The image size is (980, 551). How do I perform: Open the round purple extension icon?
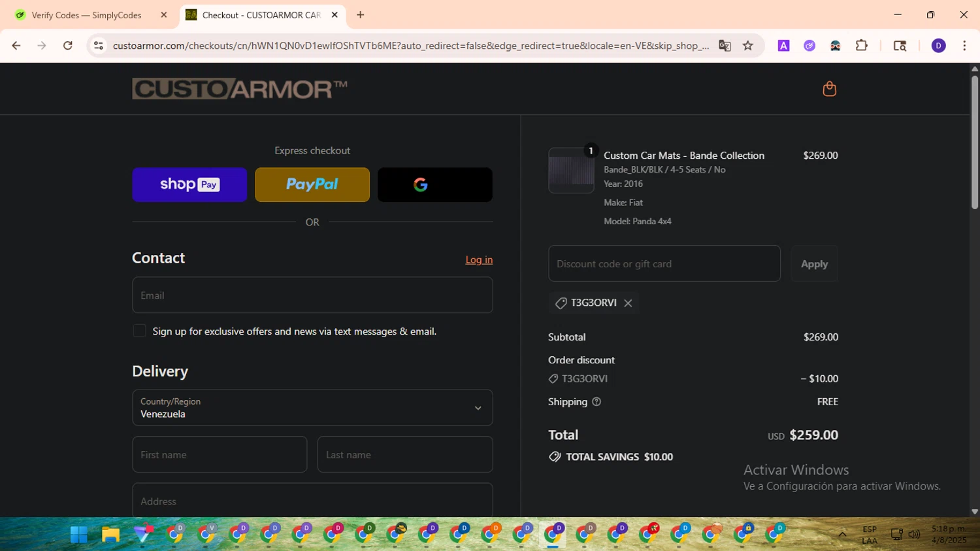click(809, 46)
